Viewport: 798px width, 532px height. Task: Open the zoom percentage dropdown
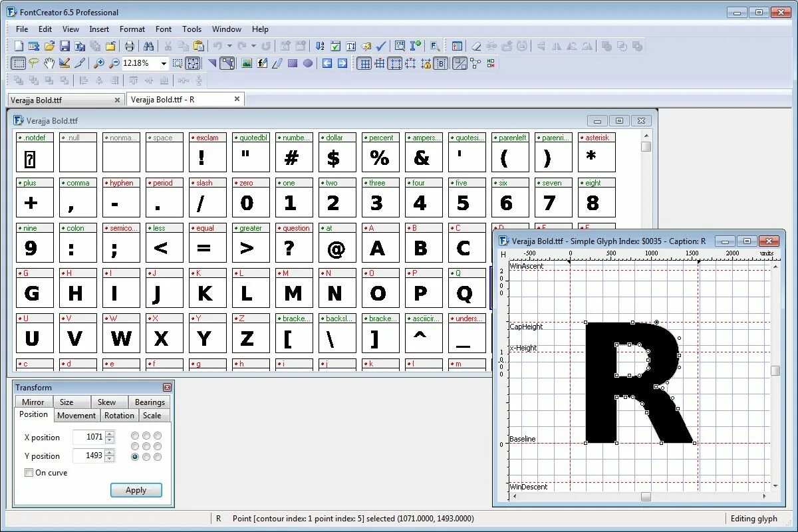pos(163,63)
